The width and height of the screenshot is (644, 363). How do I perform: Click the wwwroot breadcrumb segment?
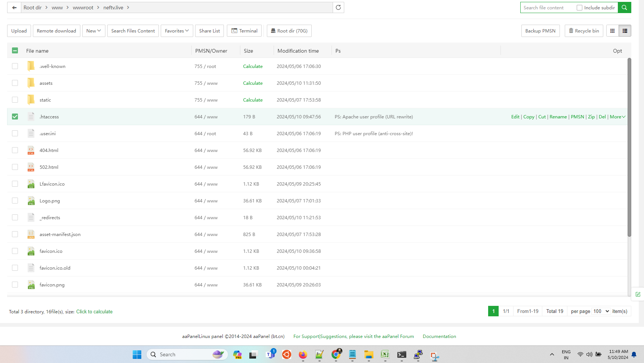(83, 7)
